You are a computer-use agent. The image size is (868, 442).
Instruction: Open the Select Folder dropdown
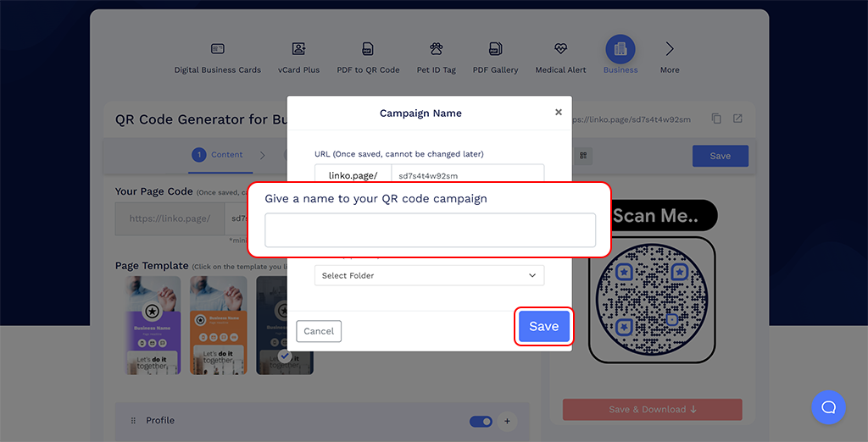(x=429, y=275)
